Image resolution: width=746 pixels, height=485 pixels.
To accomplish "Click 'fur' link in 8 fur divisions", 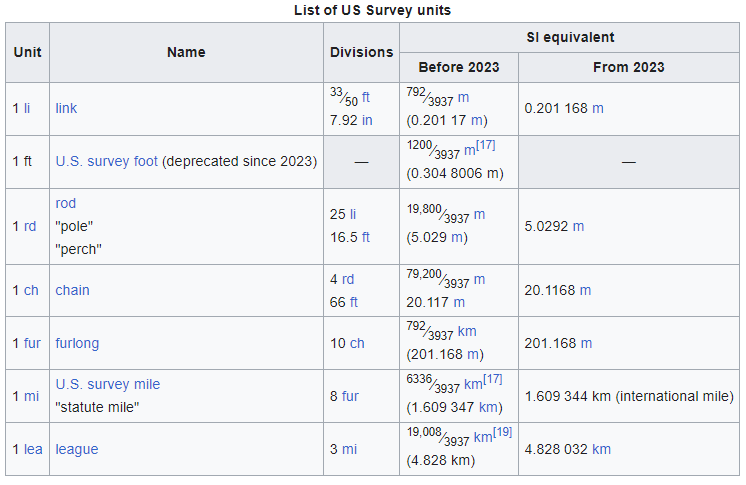I will point(350,396).
